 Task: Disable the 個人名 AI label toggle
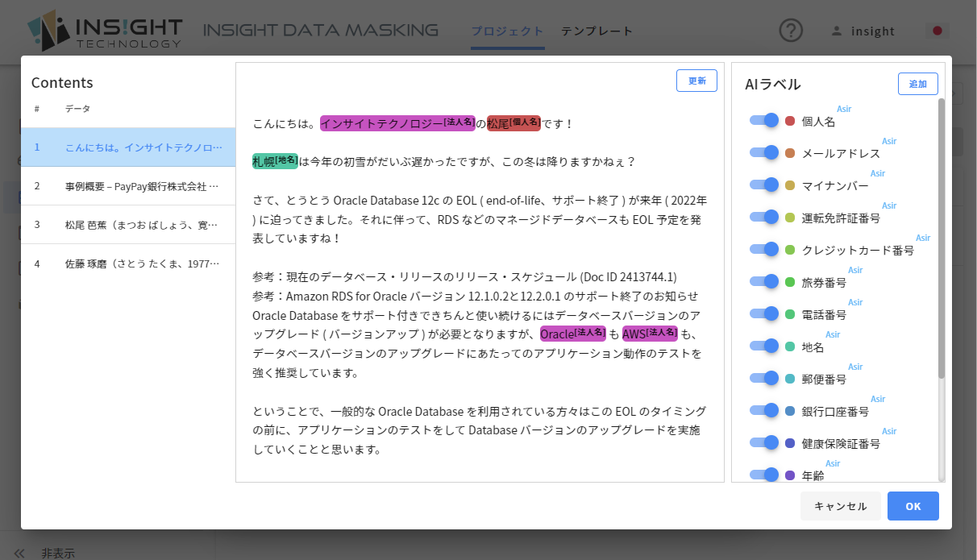(x=763, y=120)
